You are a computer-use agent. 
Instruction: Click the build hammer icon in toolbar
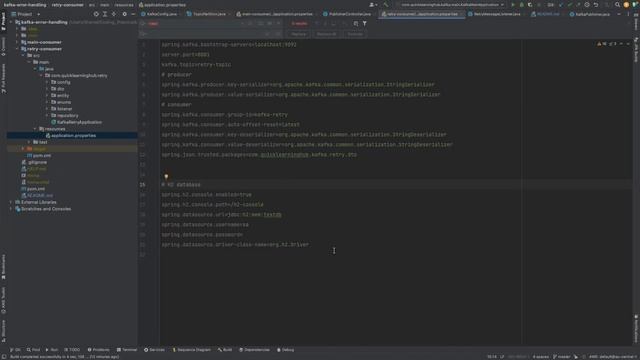[x=386, y=5]
